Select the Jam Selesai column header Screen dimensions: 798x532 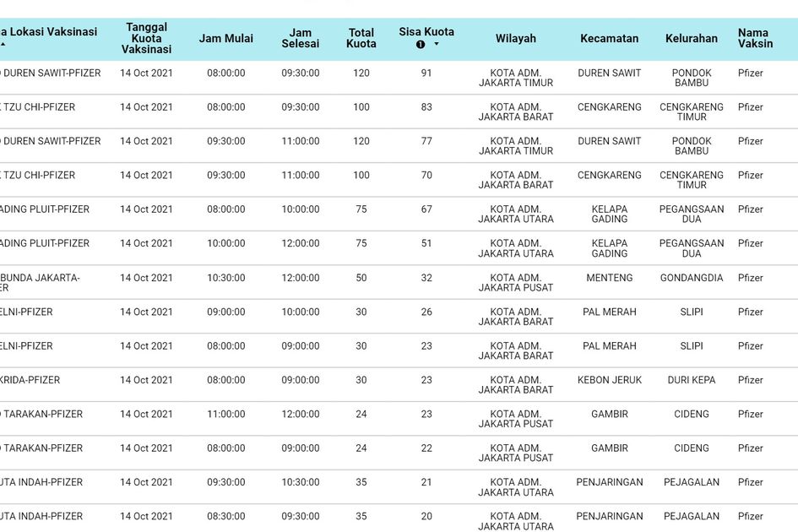coord(301,39)
